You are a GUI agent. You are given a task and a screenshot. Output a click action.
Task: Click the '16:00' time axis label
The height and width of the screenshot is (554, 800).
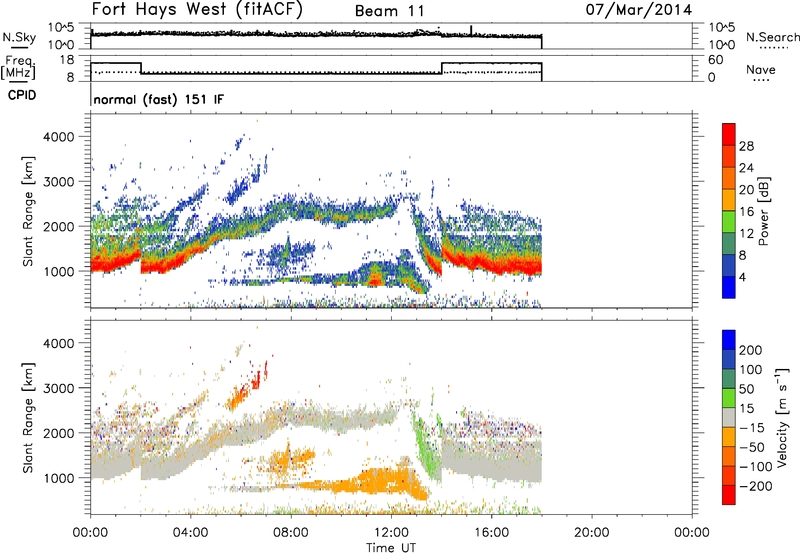pyautogui.click(x=491, y=533)
